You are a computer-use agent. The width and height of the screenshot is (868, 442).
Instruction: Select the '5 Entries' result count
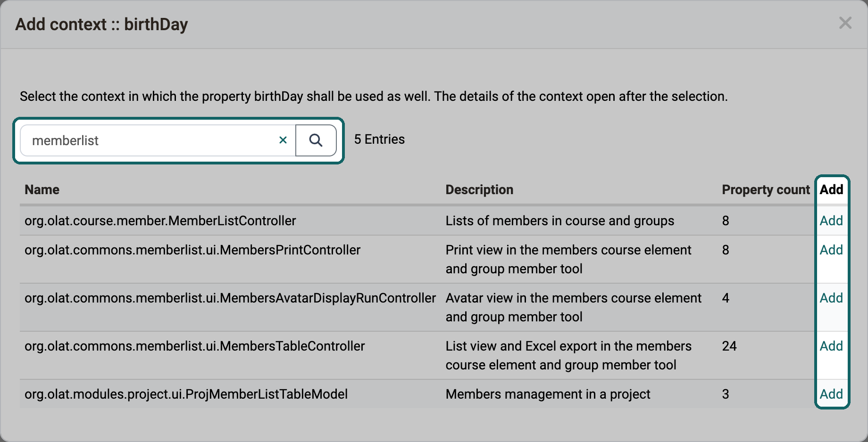379,139
